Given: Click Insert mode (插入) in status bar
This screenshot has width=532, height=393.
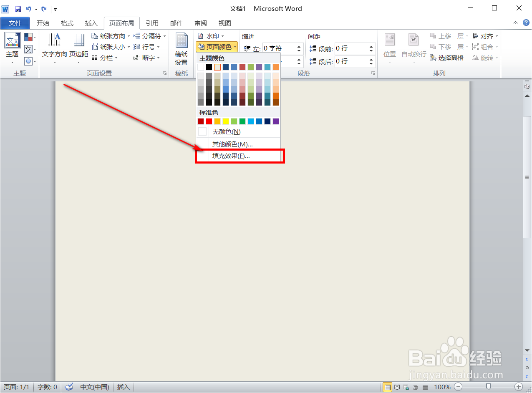Looking at the screenshot, I should pyautogui.click(x=124, y=387).
